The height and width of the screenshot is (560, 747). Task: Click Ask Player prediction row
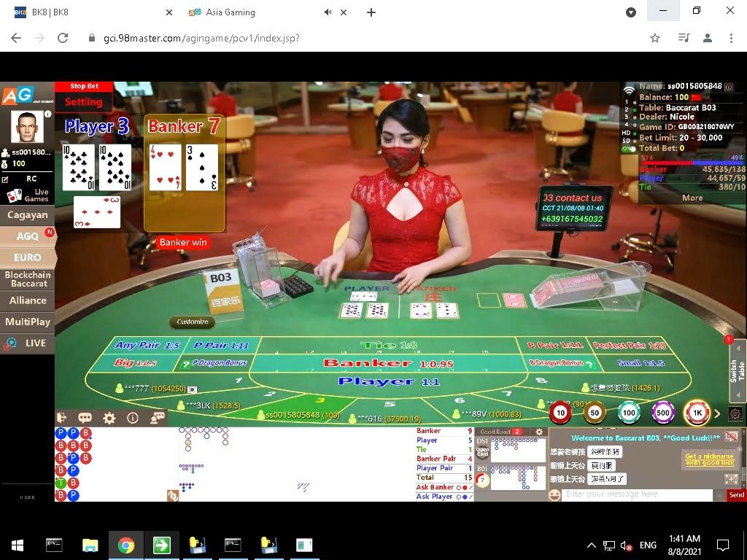click(444, 497)
